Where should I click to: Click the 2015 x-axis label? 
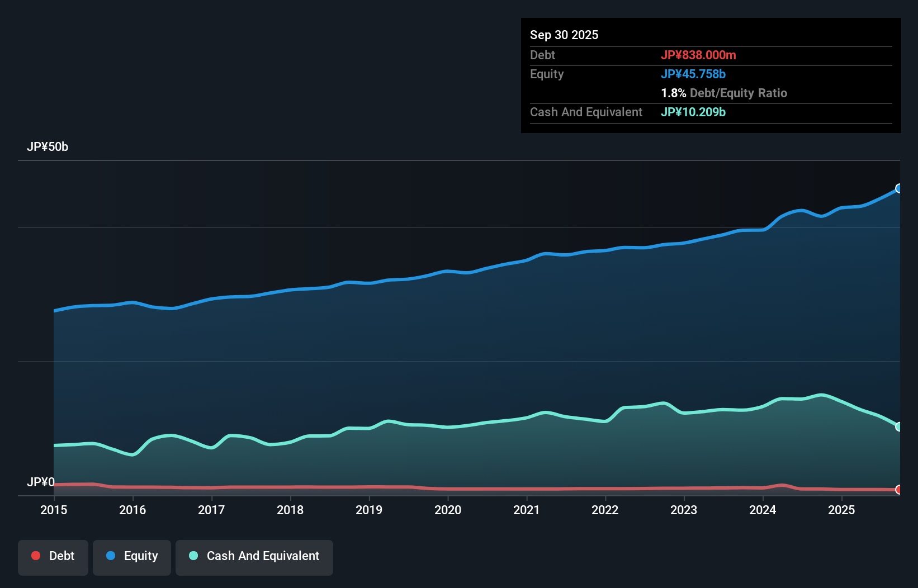tap(54, 510)
